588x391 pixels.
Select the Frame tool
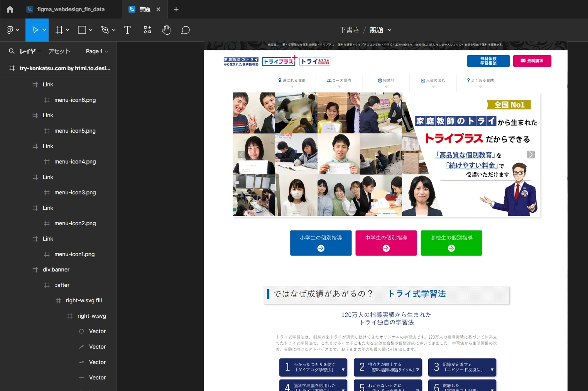(59, 30)
